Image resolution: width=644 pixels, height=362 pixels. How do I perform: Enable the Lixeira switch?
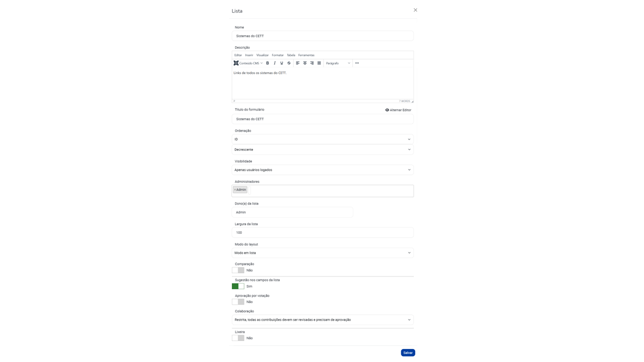point(238,338)
